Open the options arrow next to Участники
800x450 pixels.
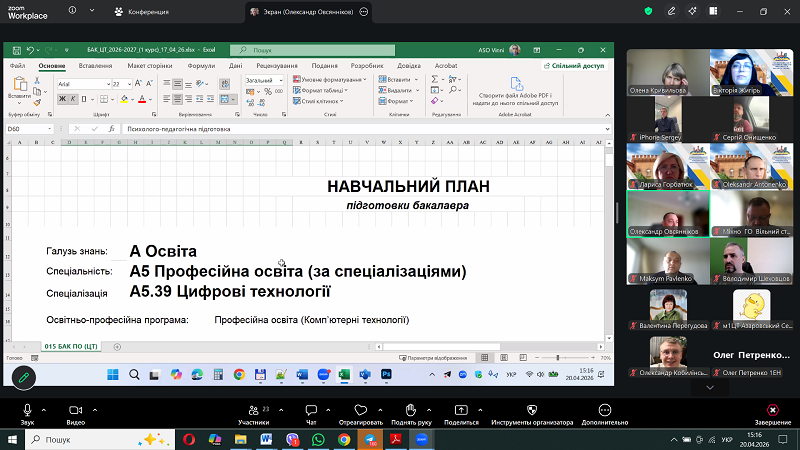[x=279, y=409]
